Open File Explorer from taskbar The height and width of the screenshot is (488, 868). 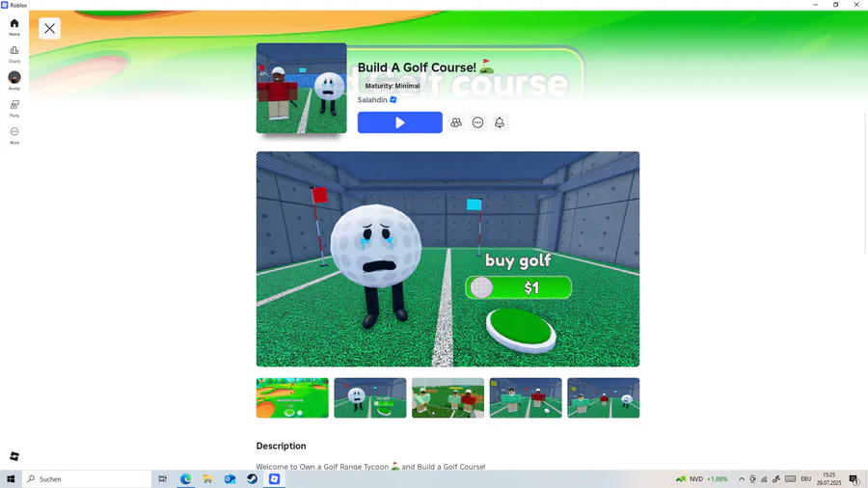207,479
